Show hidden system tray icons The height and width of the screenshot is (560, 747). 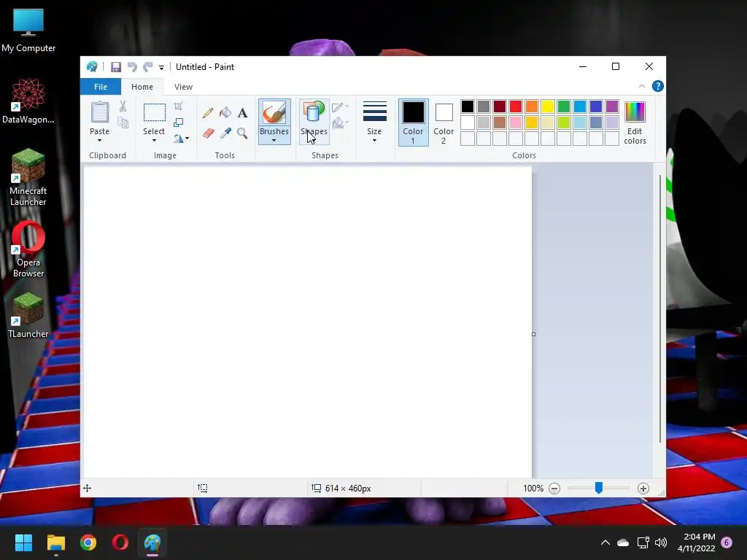click(x=605, y=542)
